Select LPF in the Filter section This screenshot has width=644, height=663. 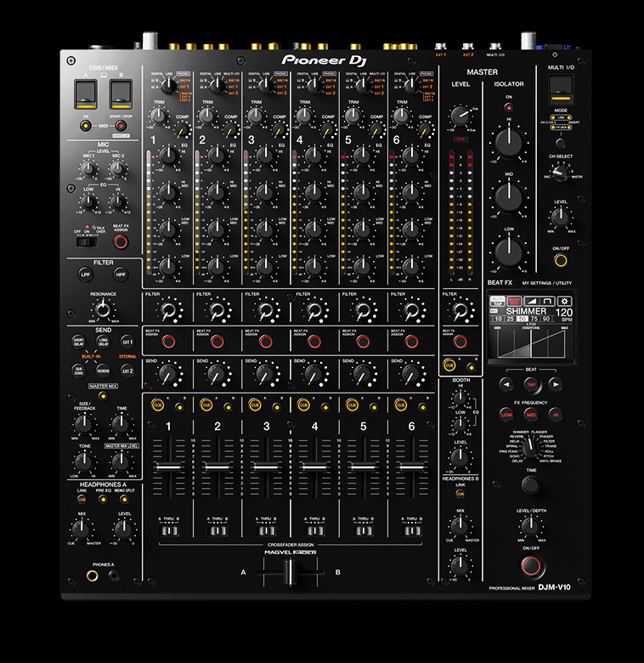tap(85, 275)
